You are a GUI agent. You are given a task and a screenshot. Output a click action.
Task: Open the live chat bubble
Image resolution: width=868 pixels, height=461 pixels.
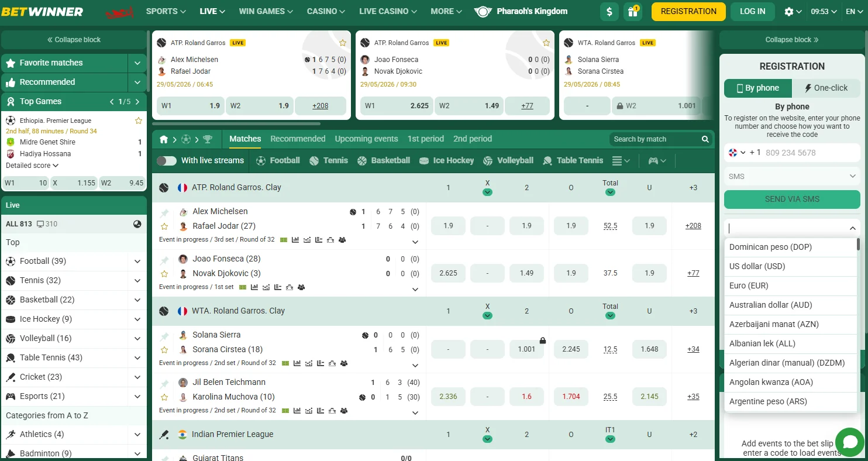pyautogui.click(x=849, y=442)
